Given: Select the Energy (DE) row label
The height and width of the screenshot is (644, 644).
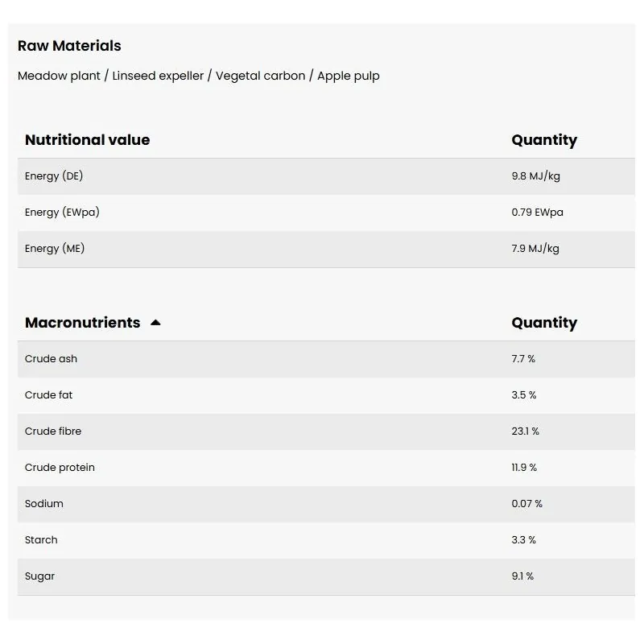Looking at the screenshot, I should click(54, 176).
